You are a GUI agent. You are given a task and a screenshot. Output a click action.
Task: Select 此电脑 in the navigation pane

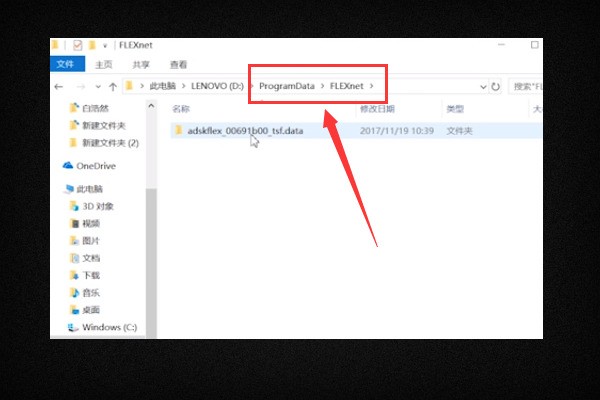[90, 189]
